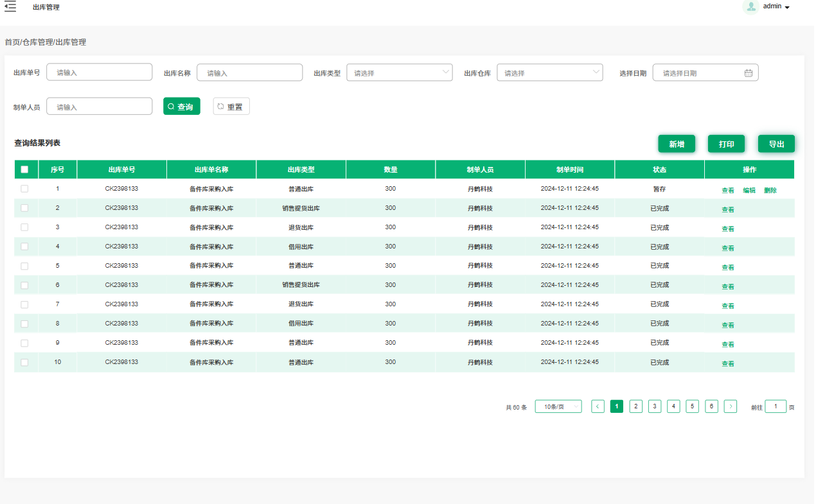Open the admin dropdown caret

[x=787, y=7]
